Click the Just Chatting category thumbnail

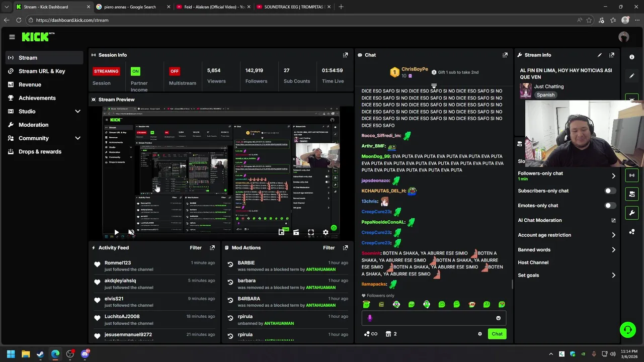pos(526,90)
